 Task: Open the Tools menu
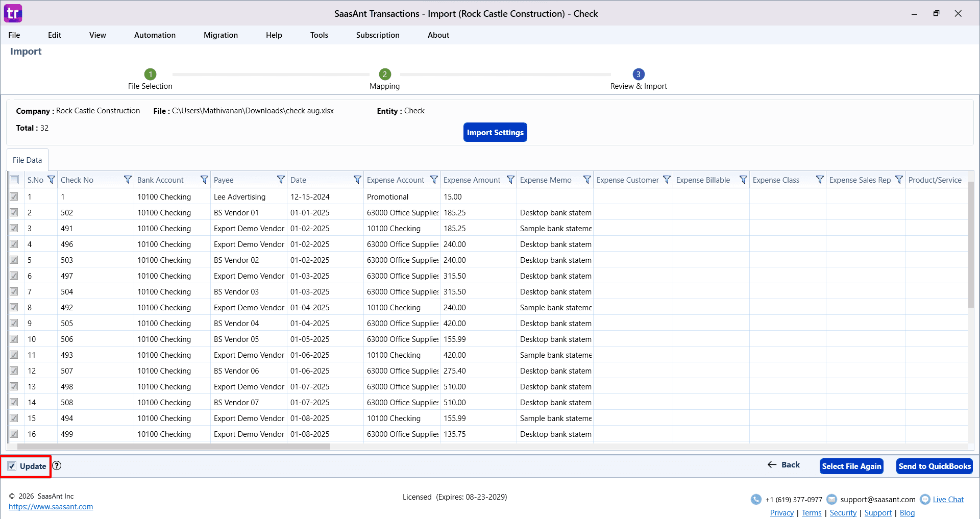coord(319,35)
